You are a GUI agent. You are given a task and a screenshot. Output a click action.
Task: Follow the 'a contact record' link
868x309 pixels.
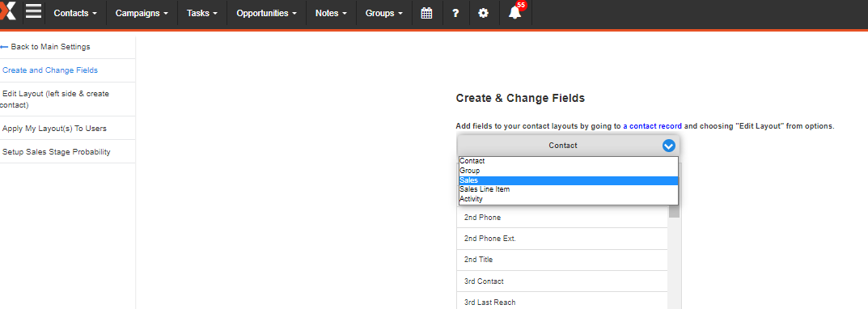(652, 126)
